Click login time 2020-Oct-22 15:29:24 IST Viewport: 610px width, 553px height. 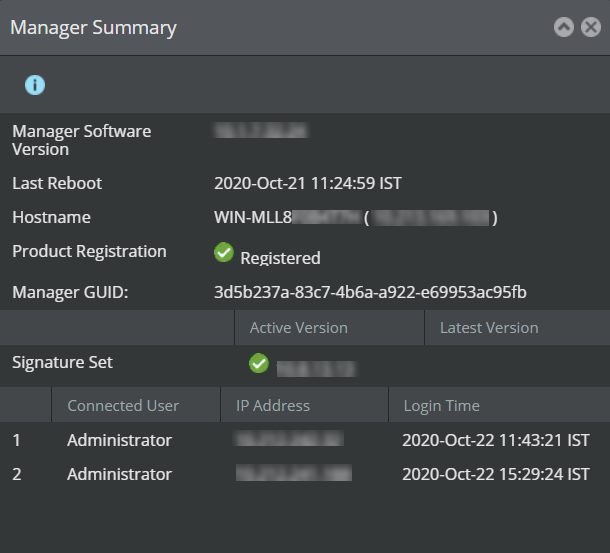(x=496, y=474)
